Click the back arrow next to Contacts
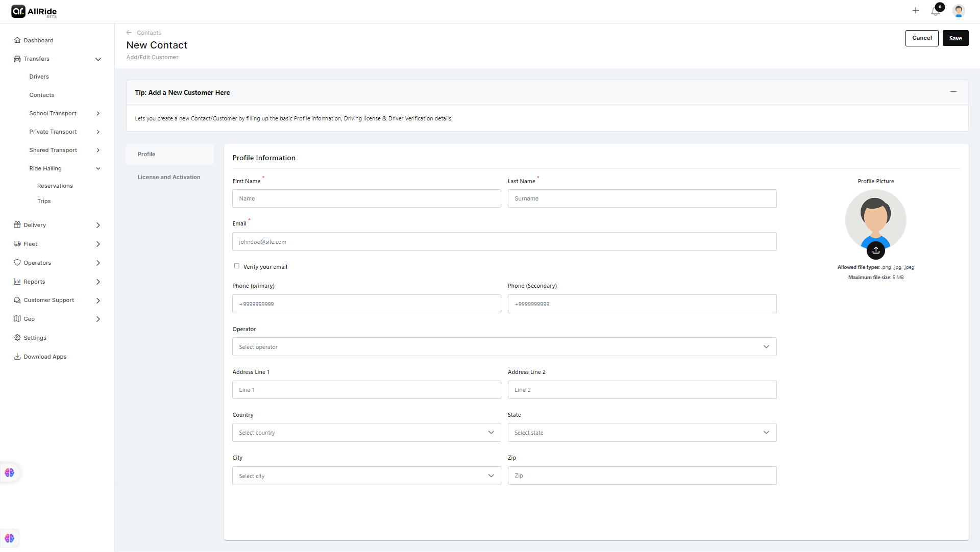This screenshot has height=552, width=980. tap(129, 33)
